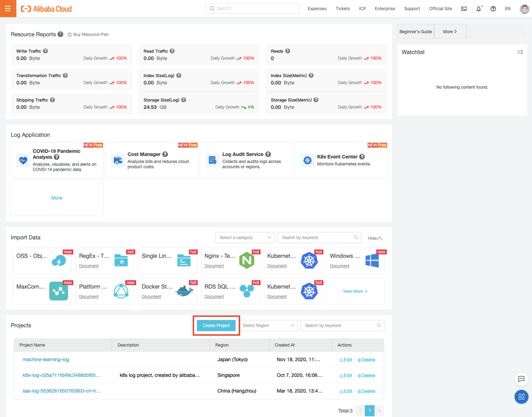
Task: Click the Alibaba Cloud logo
Action: pos(47,8)
